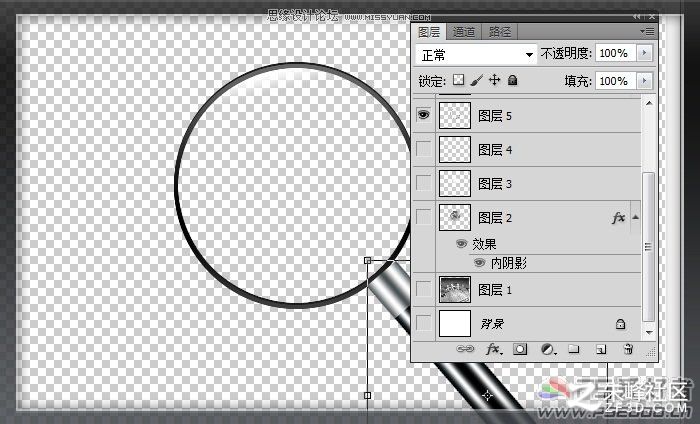Image resolution: width=700 pixels, height=424 pixels.
Task: Click the add layer mask icon
Action: tap(520, 349)
